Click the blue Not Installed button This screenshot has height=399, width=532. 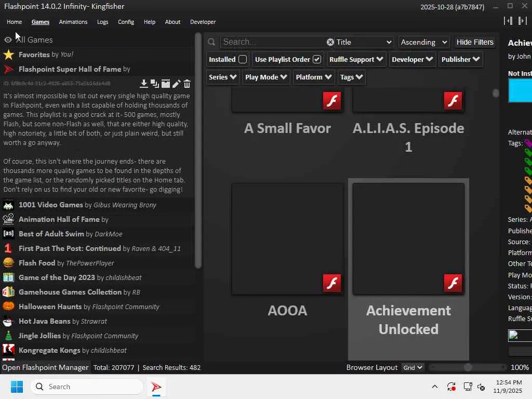point(520,90)
